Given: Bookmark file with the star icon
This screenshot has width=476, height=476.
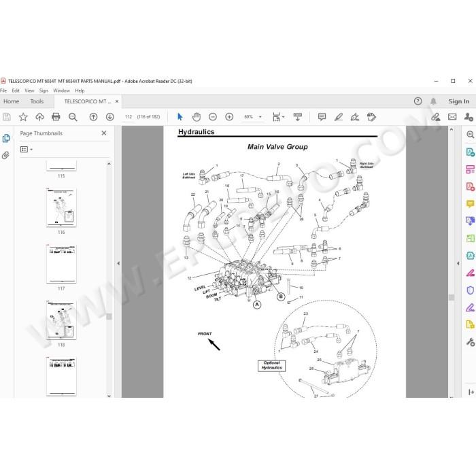Looking at the screenshot, I should click(x=23, y=117).
